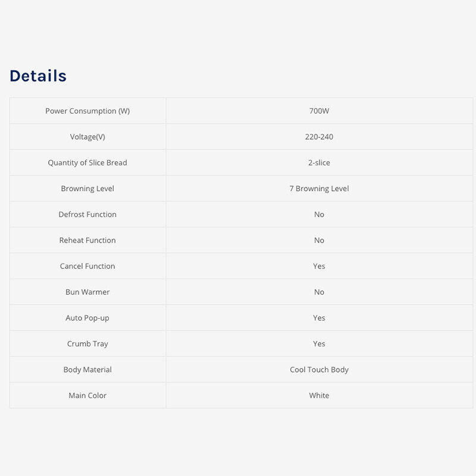Select the White color value
This screenshot has height=476, width=476.
click(319, 396)
